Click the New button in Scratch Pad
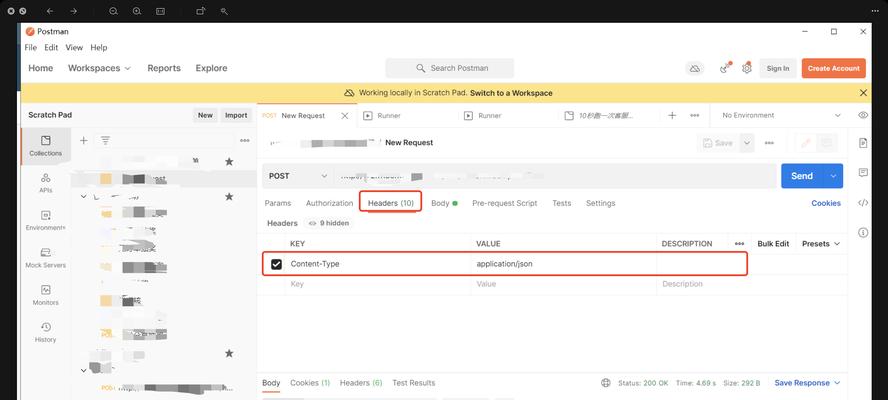The width and height of the screenshot is (888, 400). pyautogui.click(x=205, y=115)
